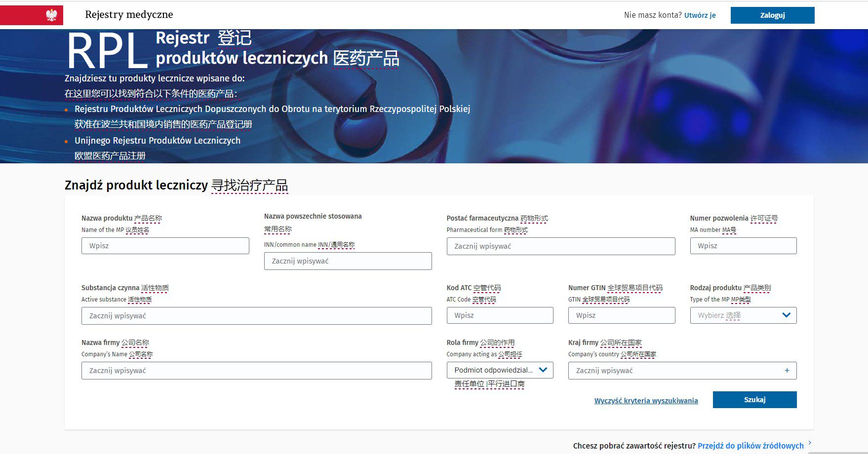Screen dimensions: 868x454
Task: Focus the Kod ATC input field
Action: tap(500, 315)
